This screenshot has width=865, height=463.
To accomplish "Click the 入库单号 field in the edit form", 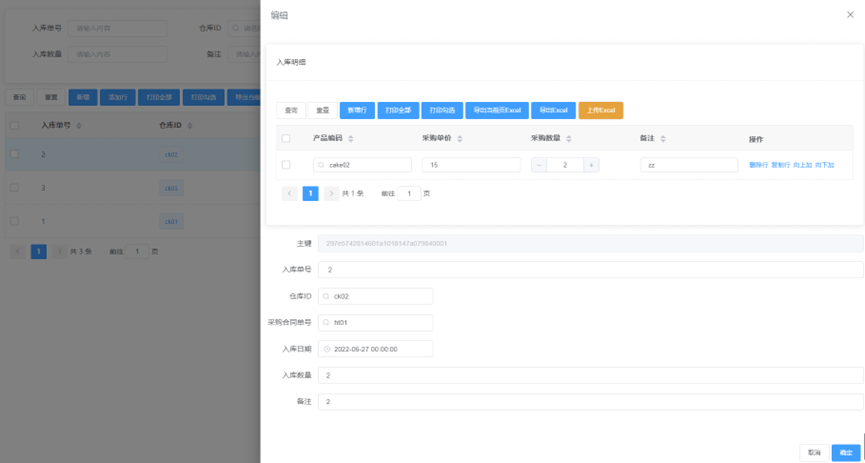I will (591, 270).
